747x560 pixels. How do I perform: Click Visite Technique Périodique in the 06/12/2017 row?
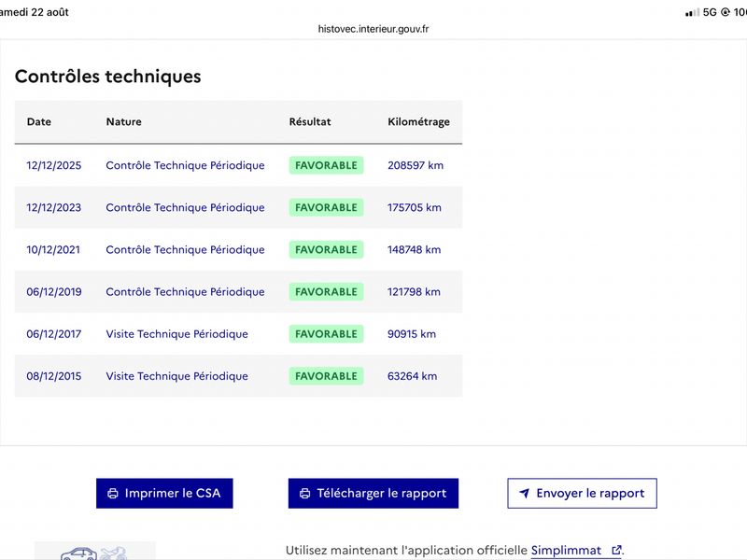point(176,334)
